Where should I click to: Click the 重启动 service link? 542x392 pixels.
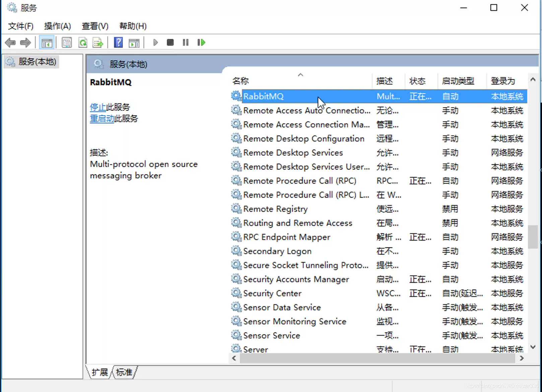[x=102, y=119]
